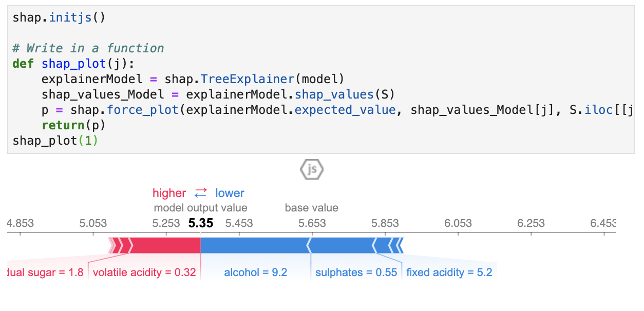Select the "volatile acidity = 0.32" label
644x311 pixels.
(x=144, y=273)
